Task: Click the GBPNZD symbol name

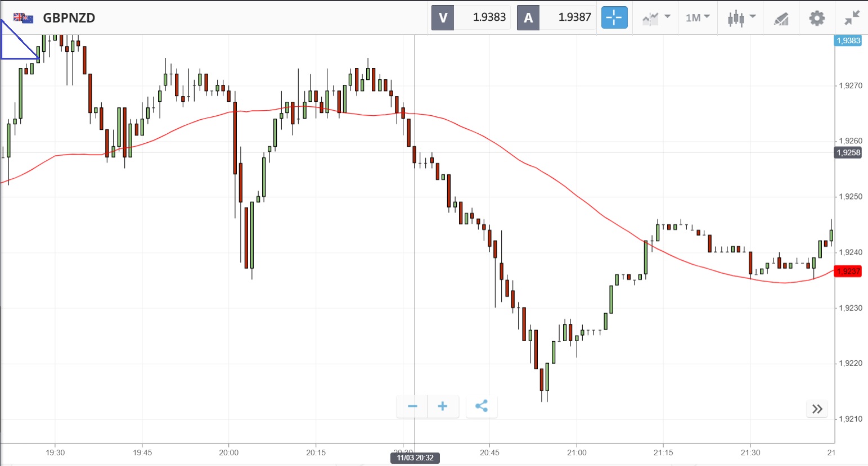Action: point(69,17)
